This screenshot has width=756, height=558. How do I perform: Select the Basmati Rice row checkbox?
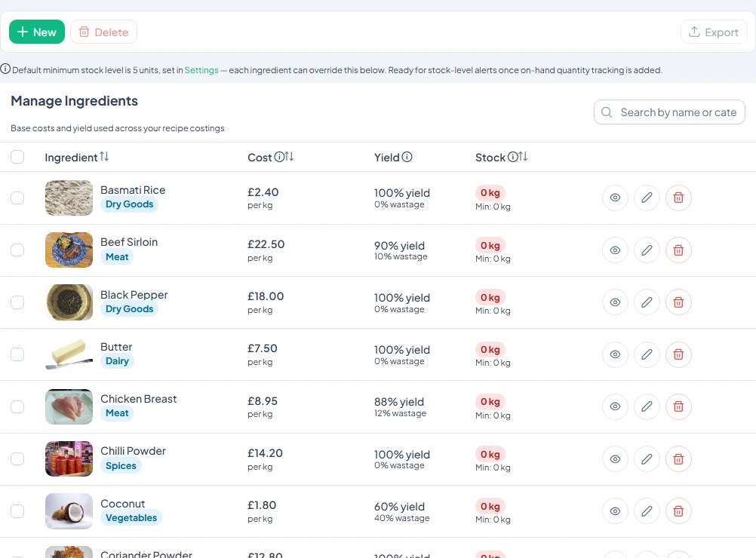(x=17, y=198)
